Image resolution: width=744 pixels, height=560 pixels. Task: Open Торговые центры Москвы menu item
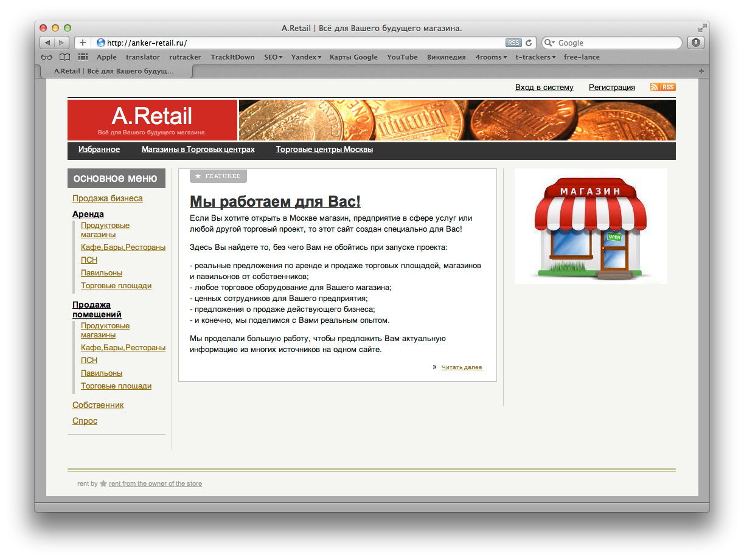(324, 150)
